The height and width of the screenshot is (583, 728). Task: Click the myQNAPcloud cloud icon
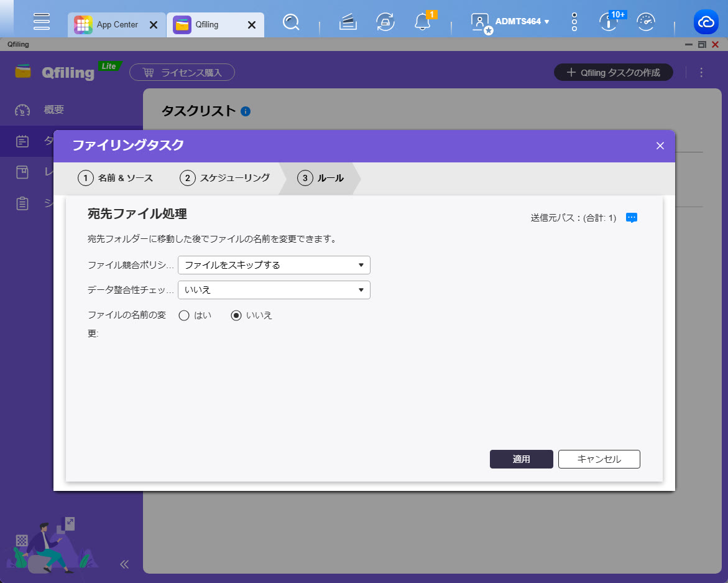(706, 23)
